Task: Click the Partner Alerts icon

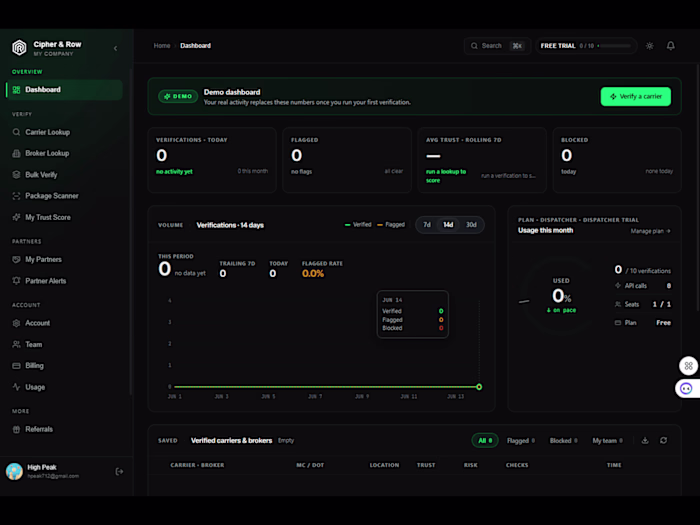Action: (17, 281)
